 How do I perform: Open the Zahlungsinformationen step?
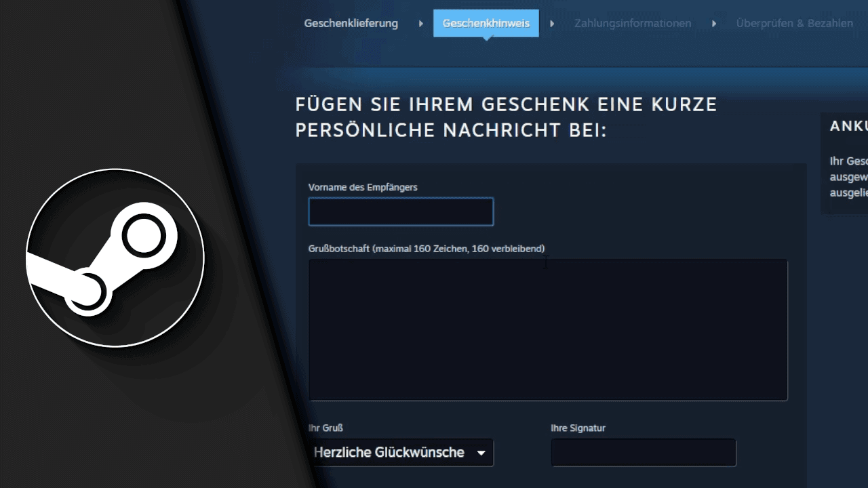pos(633,23)
